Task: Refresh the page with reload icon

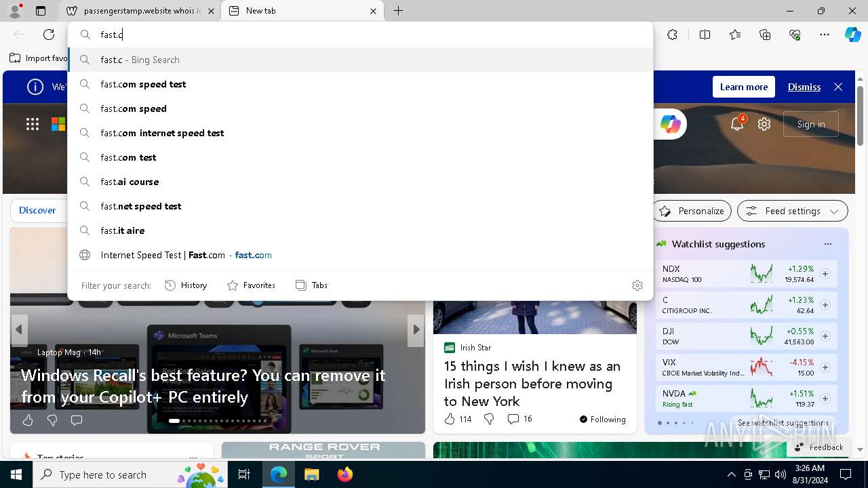Action: [49, 35]
